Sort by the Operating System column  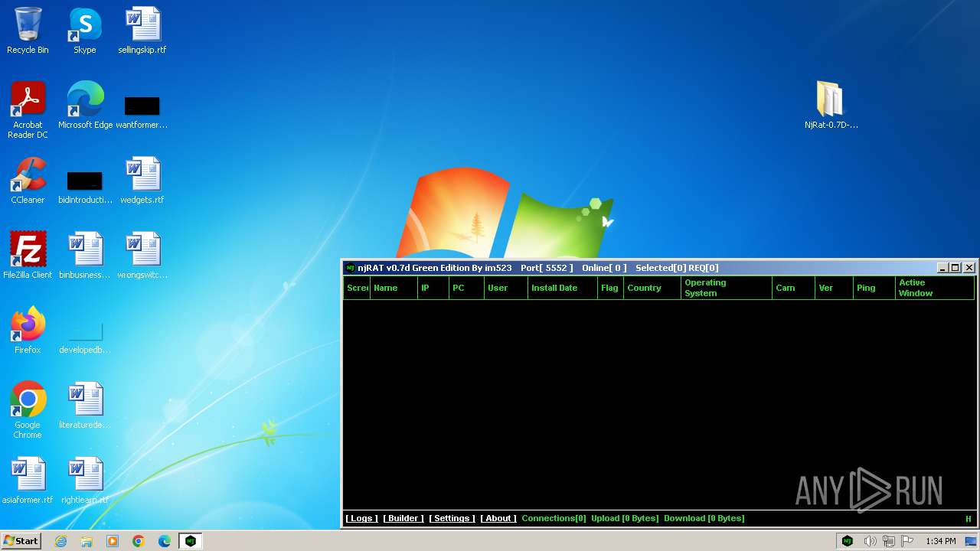[x=727, y=288]
